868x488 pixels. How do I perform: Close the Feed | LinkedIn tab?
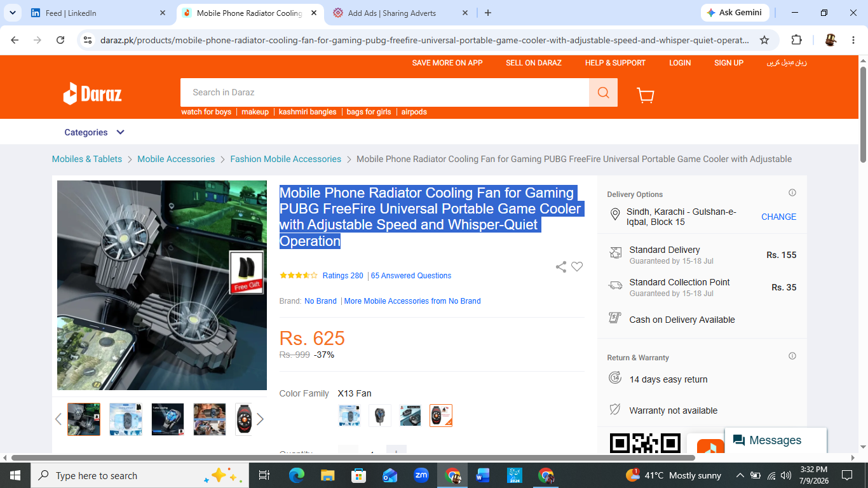pyautogui.click(x=163, y=13)
